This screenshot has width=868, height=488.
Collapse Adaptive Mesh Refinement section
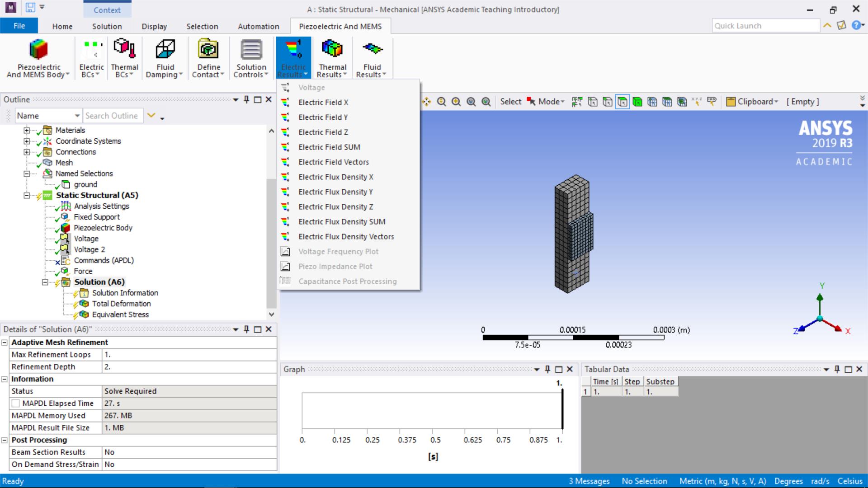click(x=5, y=343)
